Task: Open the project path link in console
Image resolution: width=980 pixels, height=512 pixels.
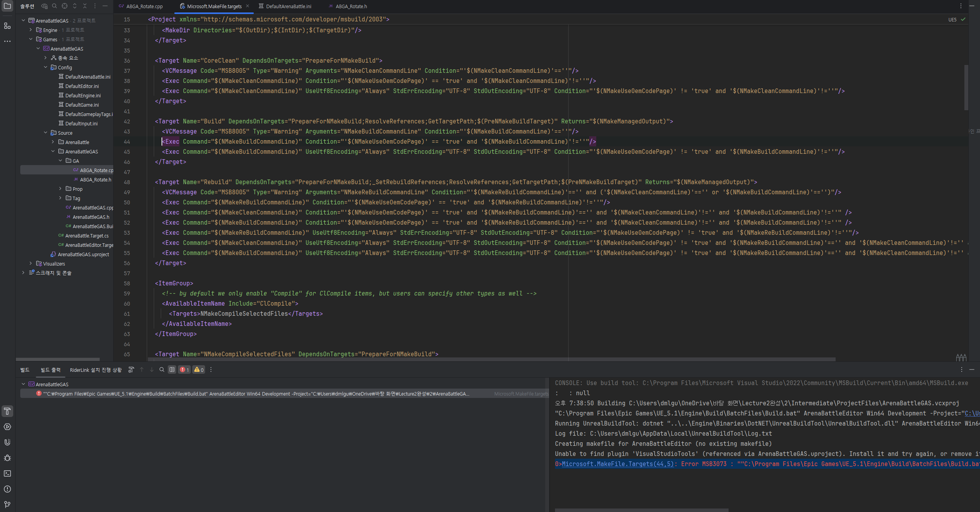Action: pos(972,413)
